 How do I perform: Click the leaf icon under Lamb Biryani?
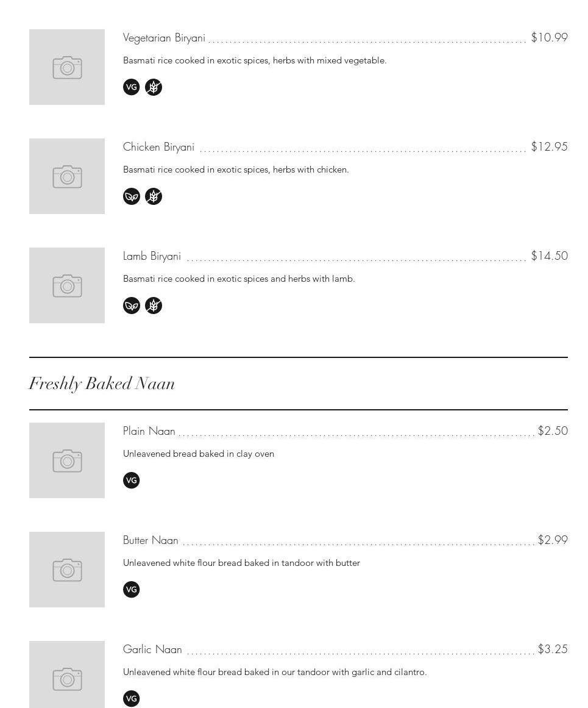132,306
